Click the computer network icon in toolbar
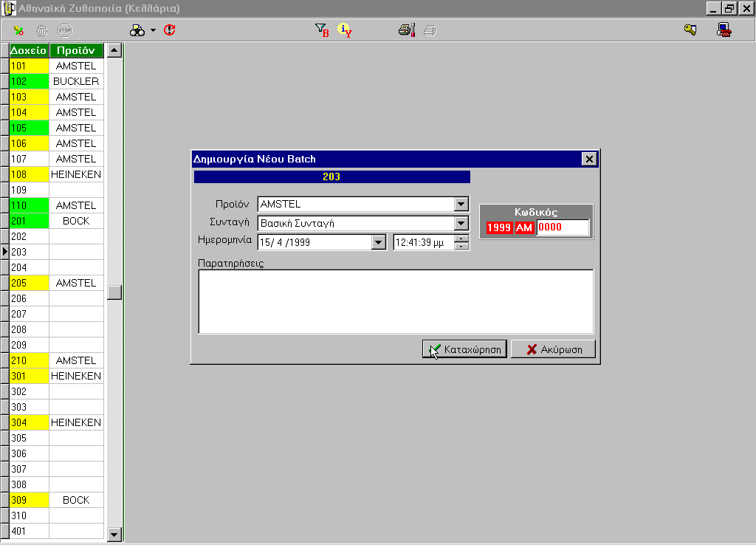 (724, 30)
